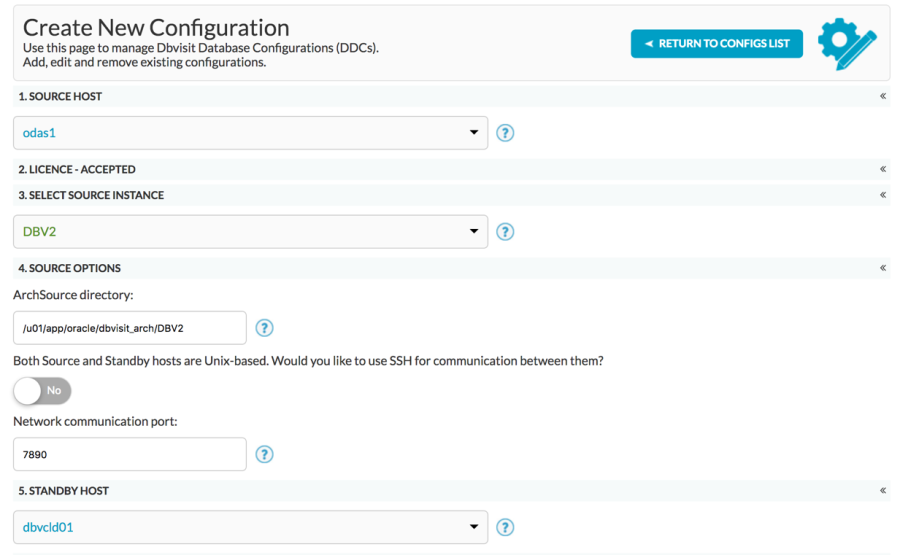This screenshot has width=900, height=555.
Task: Collapse the 5. Standby Host section chevron
Action: [x=883, y=490]
